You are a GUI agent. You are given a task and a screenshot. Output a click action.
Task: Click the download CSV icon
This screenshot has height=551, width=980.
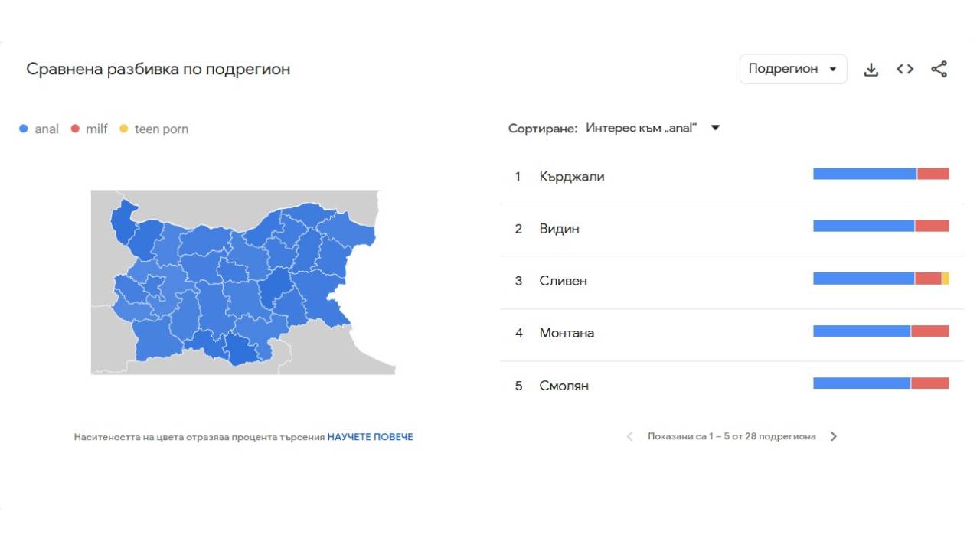(871, 69)
